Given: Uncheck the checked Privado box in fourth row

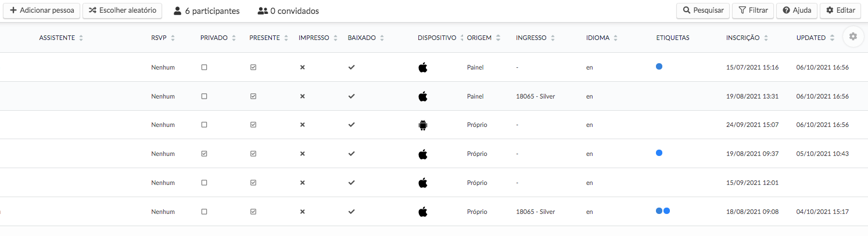Looking at the screenshot, I should (x=204, y=154).
